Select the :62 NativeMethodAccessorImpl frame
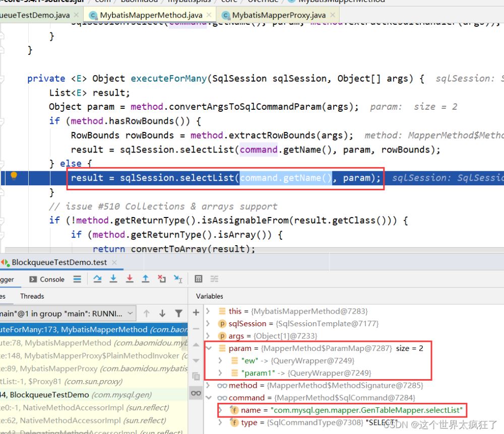The width and height of the screenshot is (504, 434). tap(94, 420)
